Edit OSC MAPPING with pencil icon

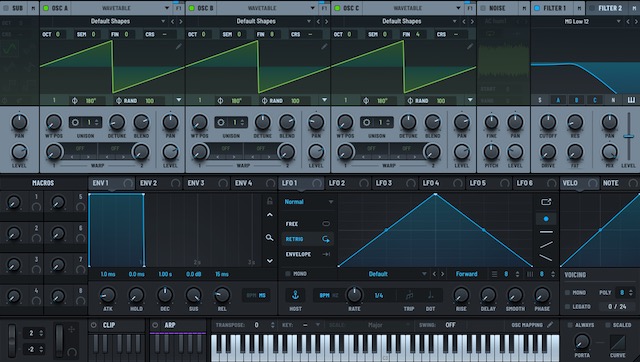click(x=550, y=325)
